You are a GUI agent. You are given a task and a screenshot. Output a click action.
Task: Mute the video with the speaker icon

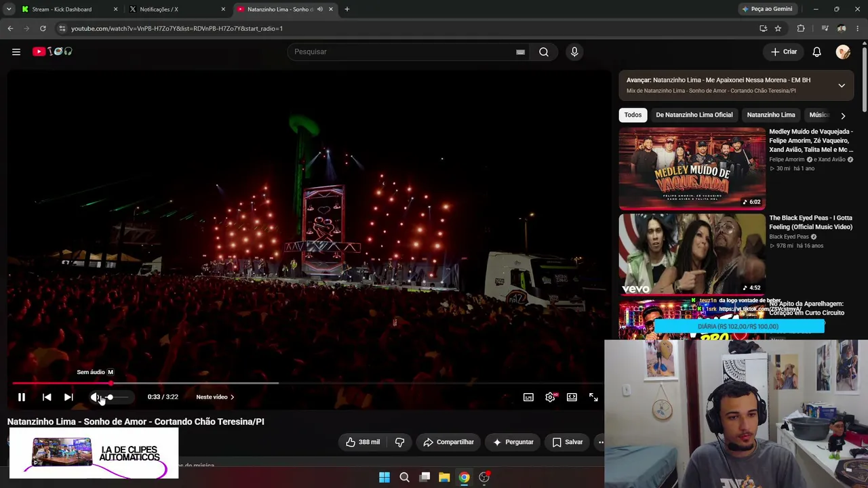(x=96, y=397)
